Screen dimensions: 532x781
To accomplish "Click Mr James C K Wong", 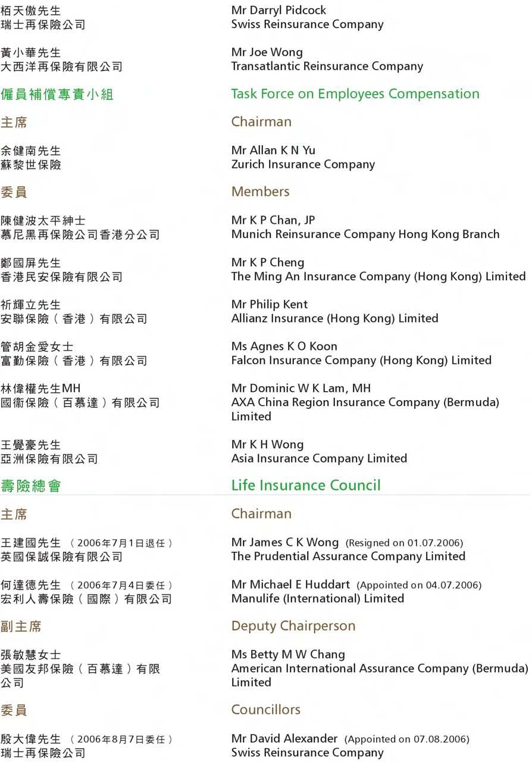I will click(285, 542).
